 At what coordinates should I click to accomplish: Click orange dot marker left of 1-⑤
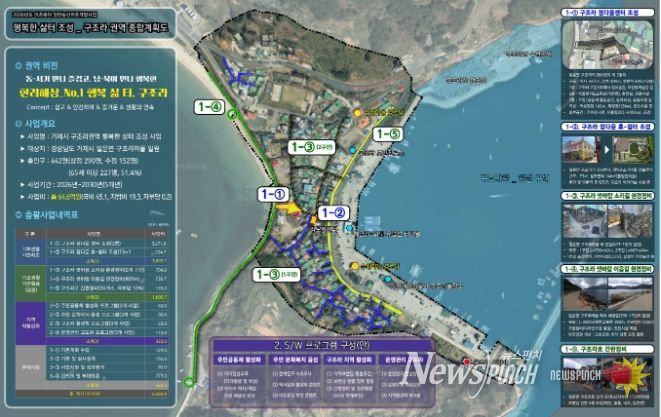[x=357, y=113]
